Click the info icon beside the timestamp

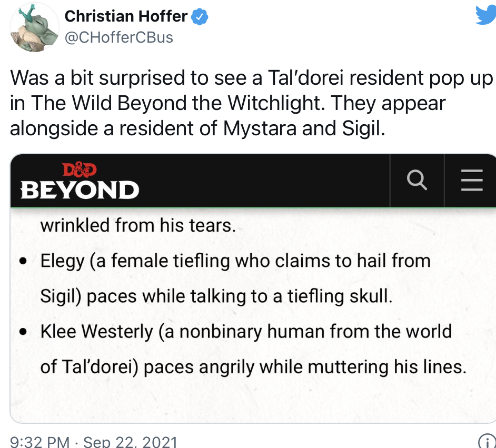(486, 441)
